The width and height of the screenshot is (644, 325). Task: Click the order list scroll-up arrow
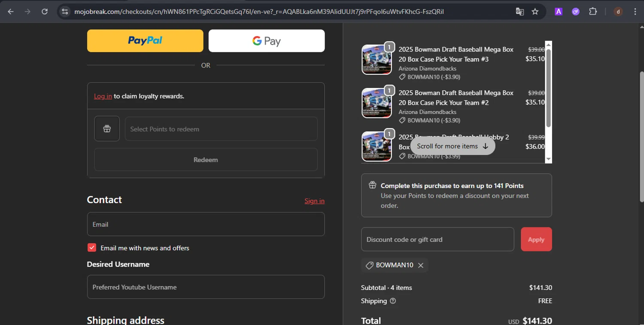pos(548,45)
